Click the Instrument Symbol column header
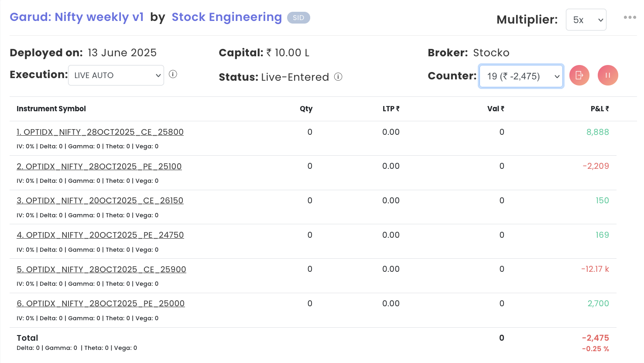The image size is (644, 363). [x=51, y=109]
